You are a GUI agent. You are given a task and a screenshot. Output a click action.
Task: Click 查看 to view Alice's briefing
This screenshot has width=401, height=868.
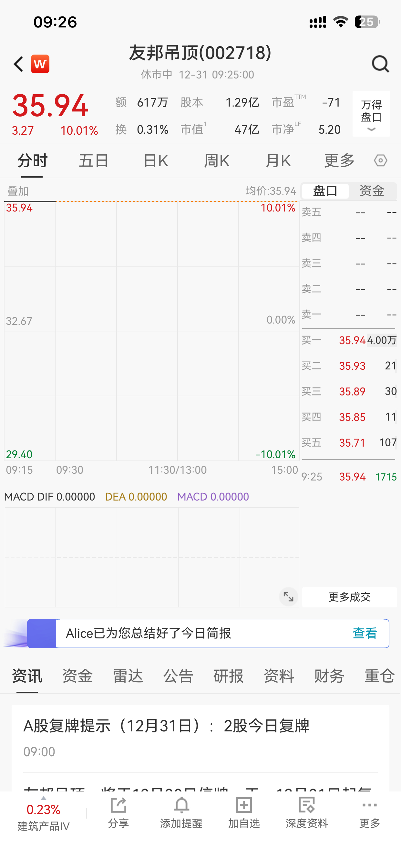pyautogui.click(x=365, y=634)
